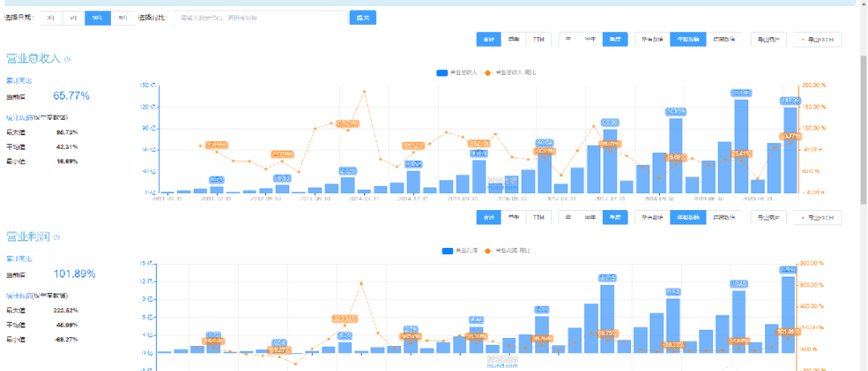Toggle the orange 营业总收入 同比 line legend
868x371 pixels.
[x=510, y=72]
